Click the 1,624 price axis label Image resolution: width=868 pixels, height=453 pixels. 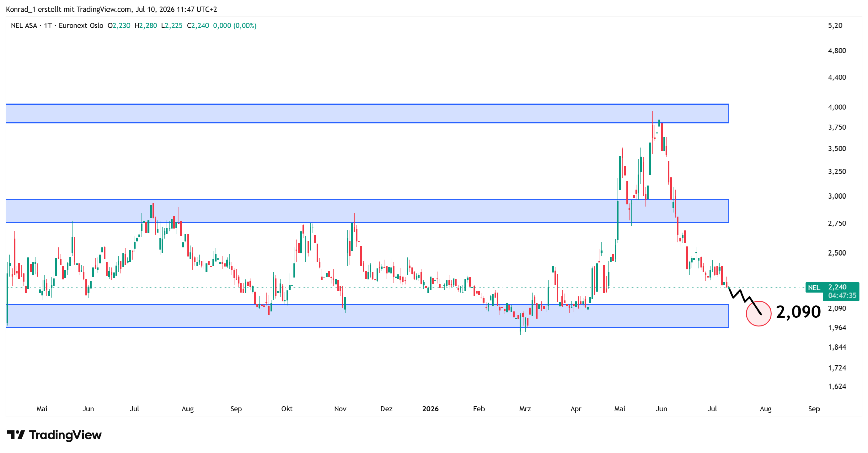coord(837,386)
